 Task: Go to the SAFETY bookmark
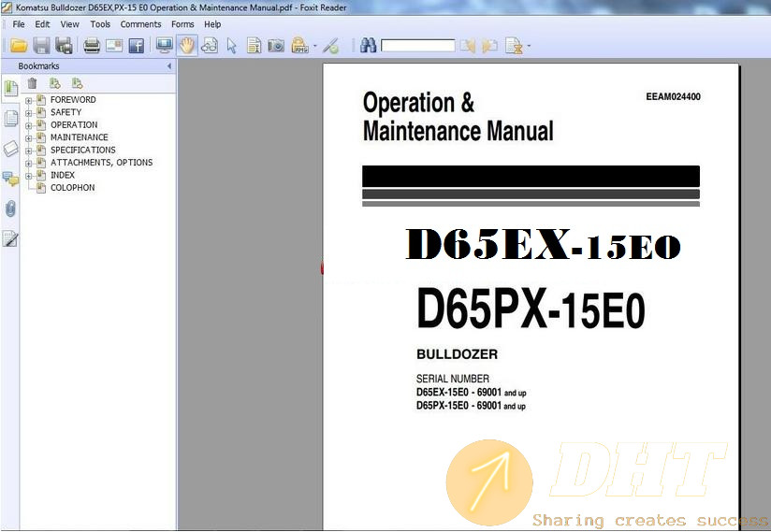(x=65, y=112)
